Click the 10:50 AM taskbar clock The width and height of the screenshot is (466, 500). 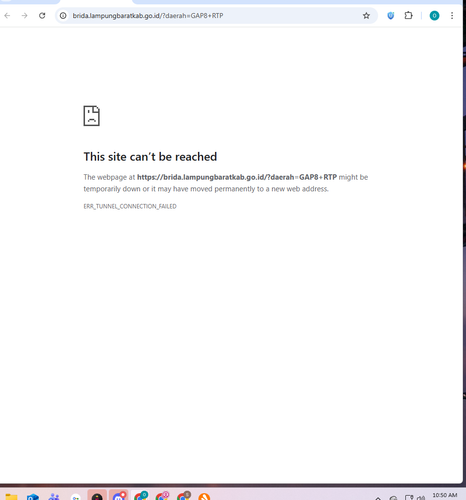pos(445,496)
